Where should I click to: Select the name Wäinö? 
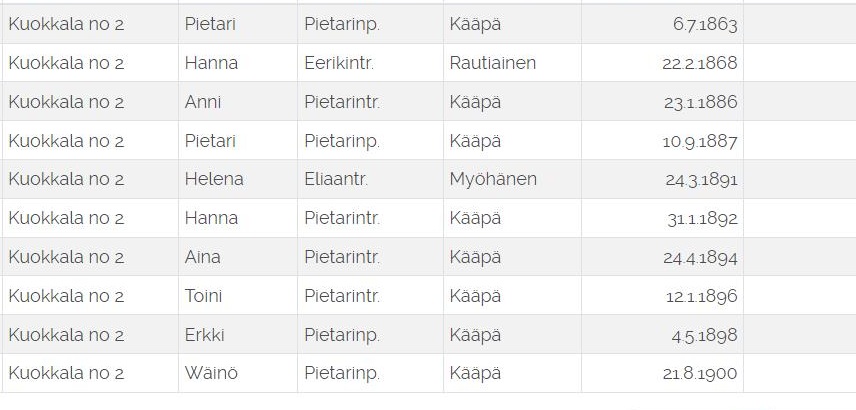(211, 373)
